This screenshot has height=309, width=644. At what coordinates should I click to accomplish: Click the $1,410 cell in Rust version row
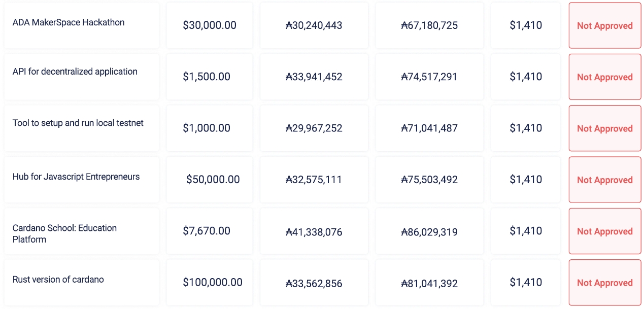[526, 282]
